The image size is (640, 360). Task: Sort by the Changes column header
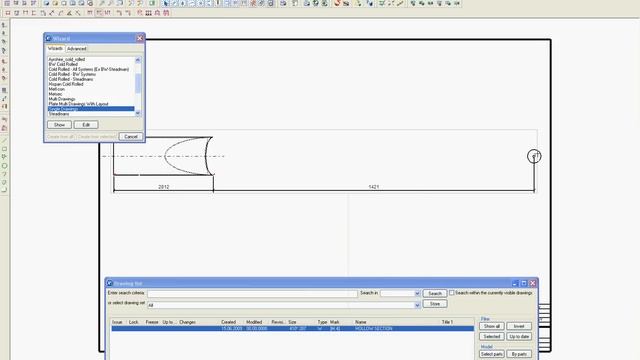pyautogui.click(x=187, y=322)
